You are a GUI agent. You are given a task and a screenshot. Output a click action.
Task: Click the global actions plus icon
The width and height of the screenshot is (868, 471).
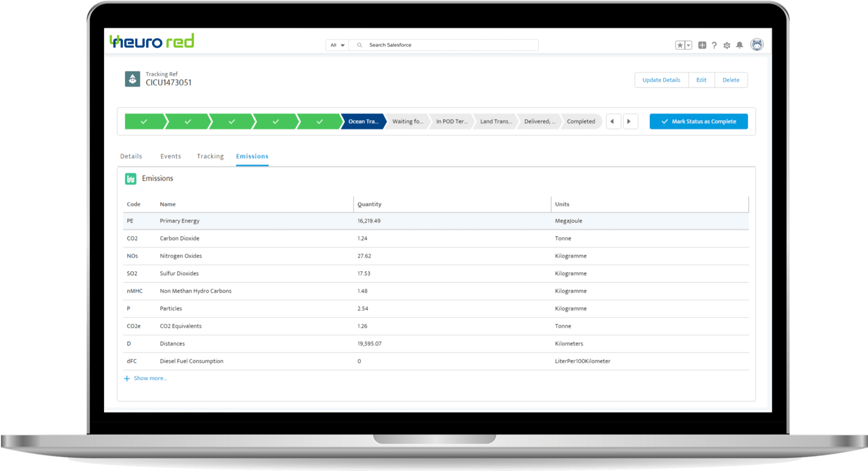[702, 45]
